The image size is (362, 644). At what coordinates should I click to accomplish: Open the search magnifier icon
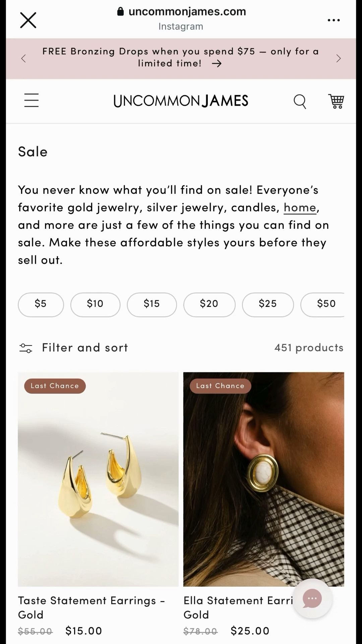pos(300,101)
